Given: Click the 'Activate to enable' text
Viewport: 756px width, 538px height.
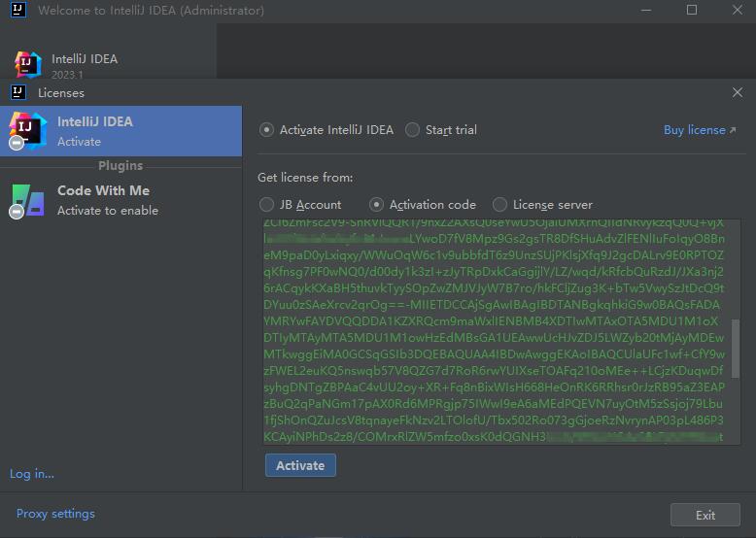Looking at the screenshot, I should (x=108, y=211).
